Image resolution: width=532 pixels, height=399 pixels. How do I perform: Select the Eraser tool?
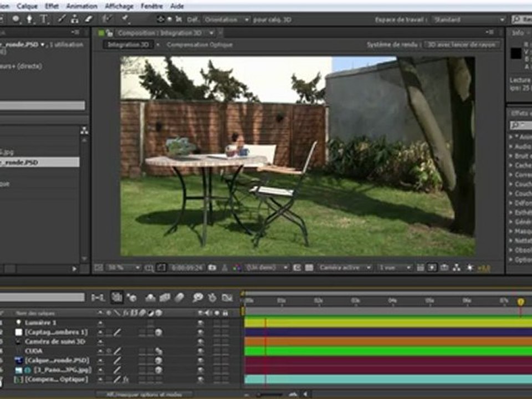pos(89,19)
